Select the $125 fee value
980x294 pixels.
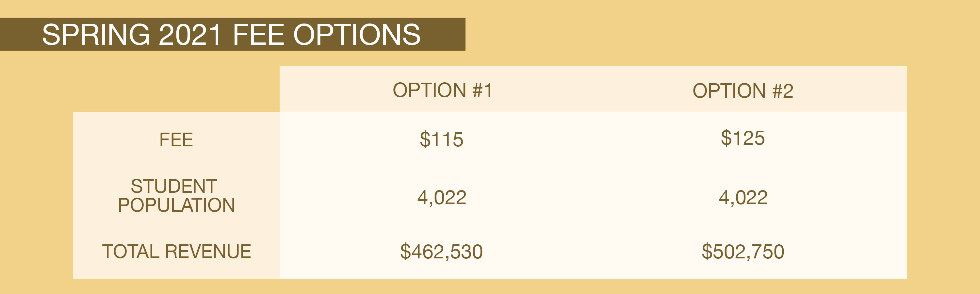pyautogui.click(x=743, y=138)
